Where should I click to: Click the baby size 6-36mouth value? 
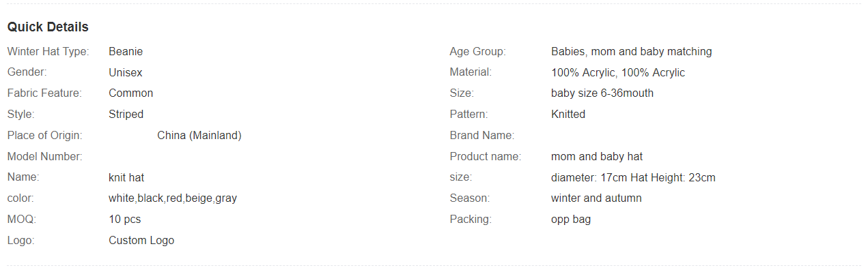(602, 93)
